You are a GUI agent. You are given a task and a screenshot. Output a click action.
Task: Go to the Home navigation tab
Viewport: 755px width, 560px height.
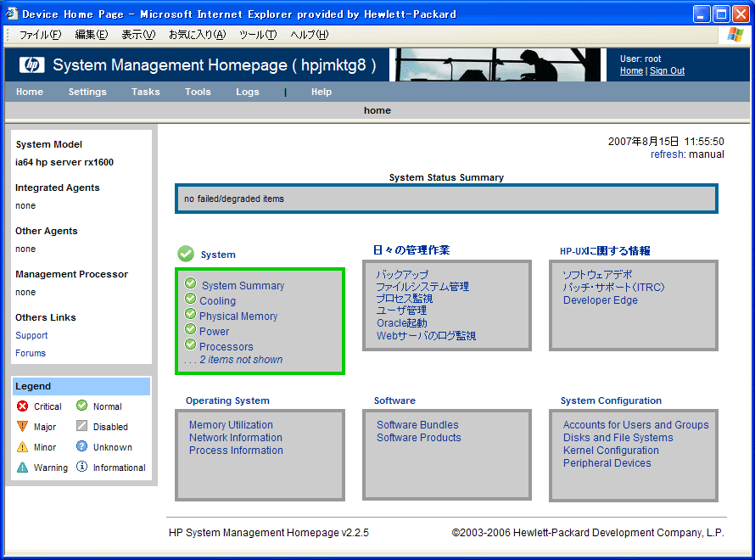[30, 92]
